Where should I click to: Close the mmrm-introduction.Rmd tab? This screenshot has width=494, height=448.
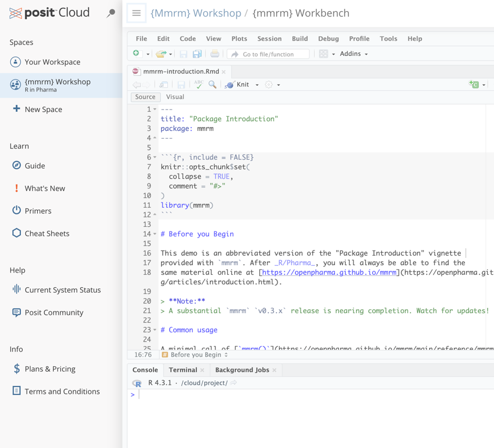(224, 72)
